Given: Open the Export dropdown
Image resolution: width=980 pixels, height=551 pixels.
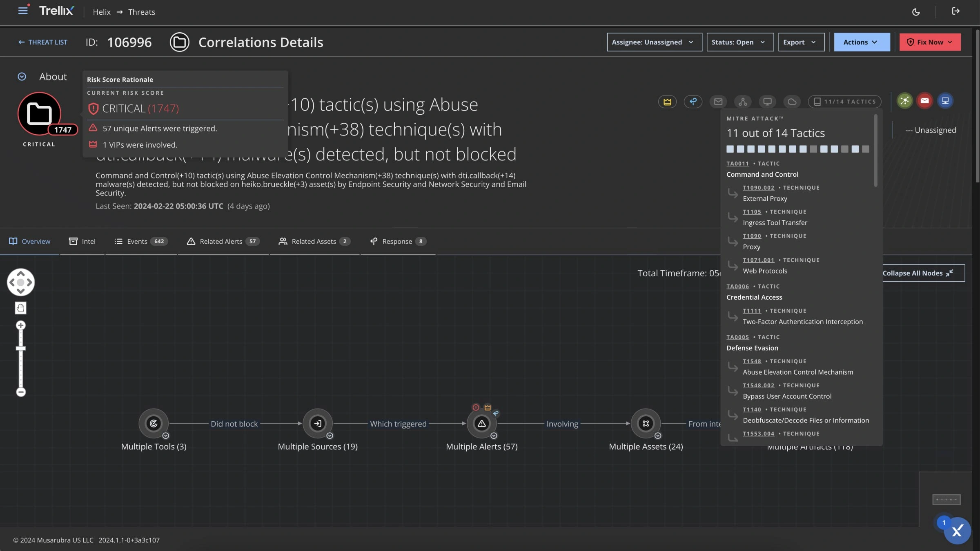Looking at the screenshot, I should pos(801,42).
